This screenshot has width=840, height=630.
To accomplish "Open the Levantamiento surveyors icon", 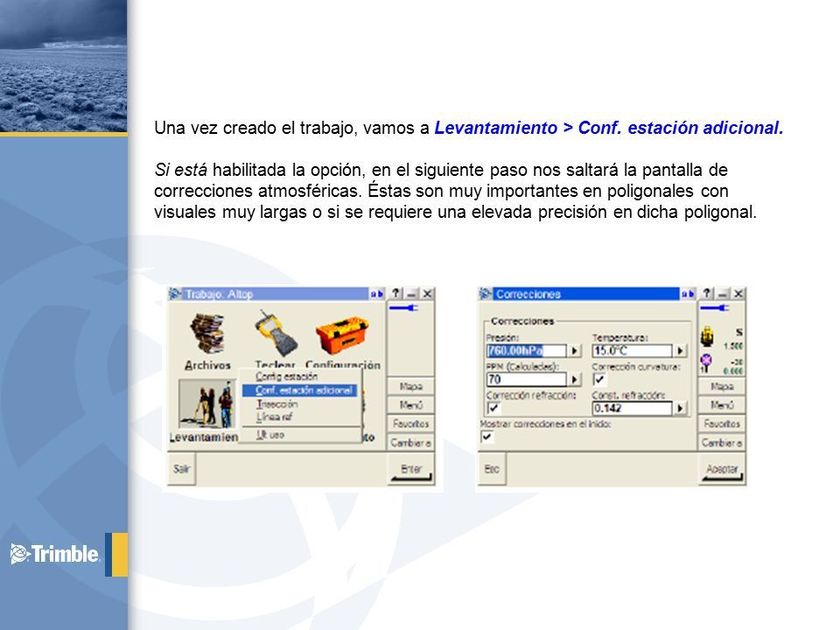I will [x=206, y=404].
